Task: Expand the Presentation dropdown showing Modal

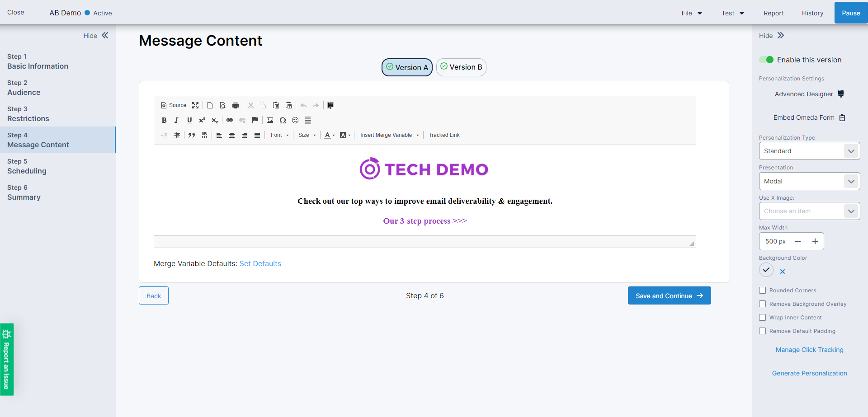Action: pyautogui.click(x=809, y=181)
